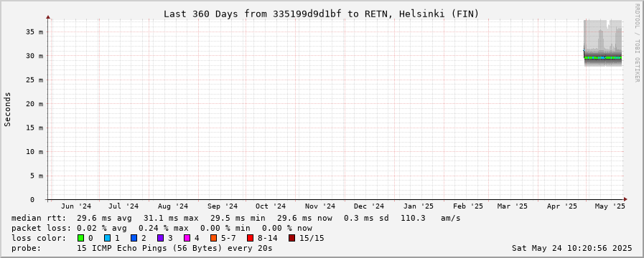Click the dark red 15/15 loss swatch
Image resolution: width=644 pixels, height=258 pixels.
click(291, 238)
